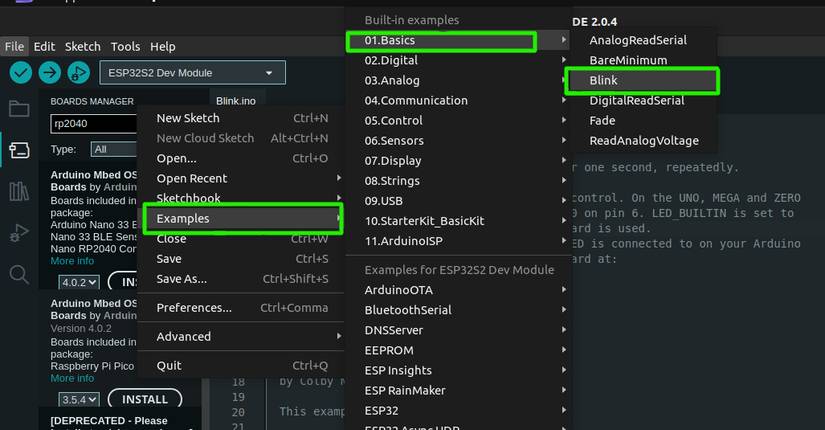The image size is (825, 430).
Task: Open the ReadAnalogVoltage example
Action: 645,141
